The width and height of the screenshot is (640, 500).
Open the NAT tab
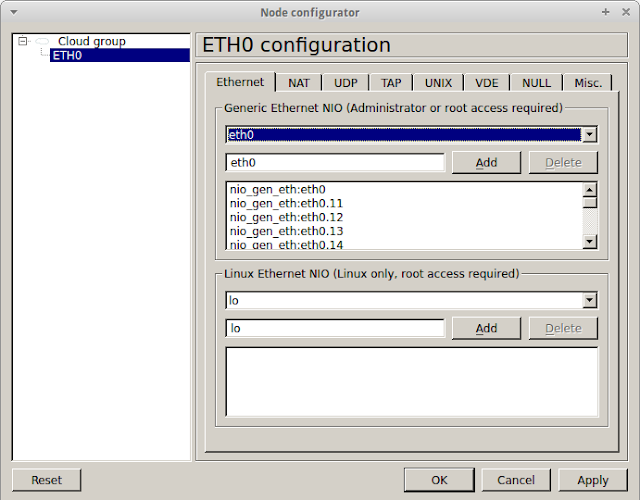pos(299,83)
